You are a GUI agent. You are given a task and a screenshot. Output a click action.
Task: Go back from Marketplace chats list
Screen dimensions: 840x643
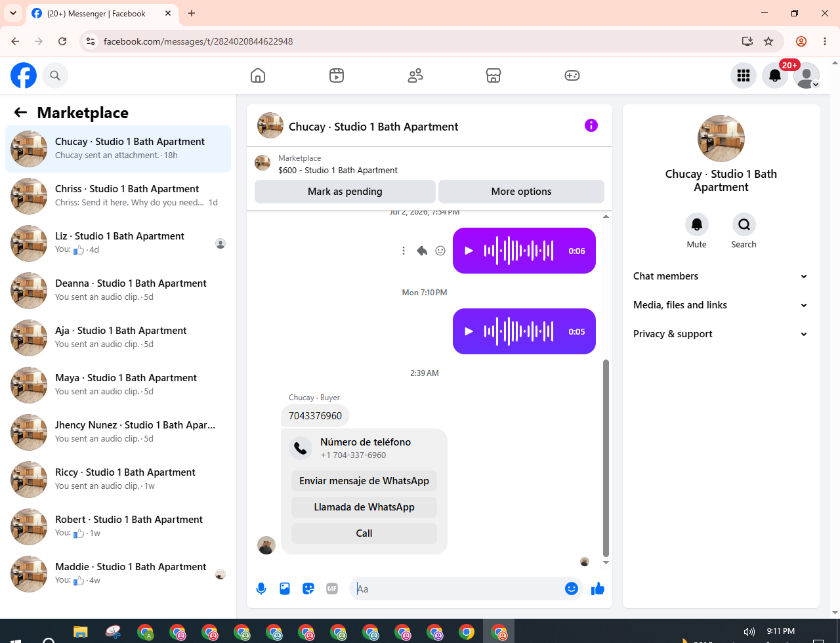point(20,112)
